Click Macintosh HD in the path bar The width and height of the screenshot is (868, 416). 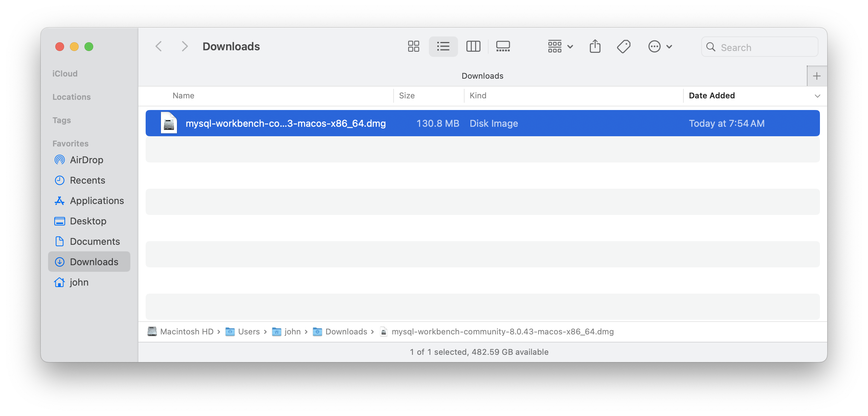(x=186, y=332)
